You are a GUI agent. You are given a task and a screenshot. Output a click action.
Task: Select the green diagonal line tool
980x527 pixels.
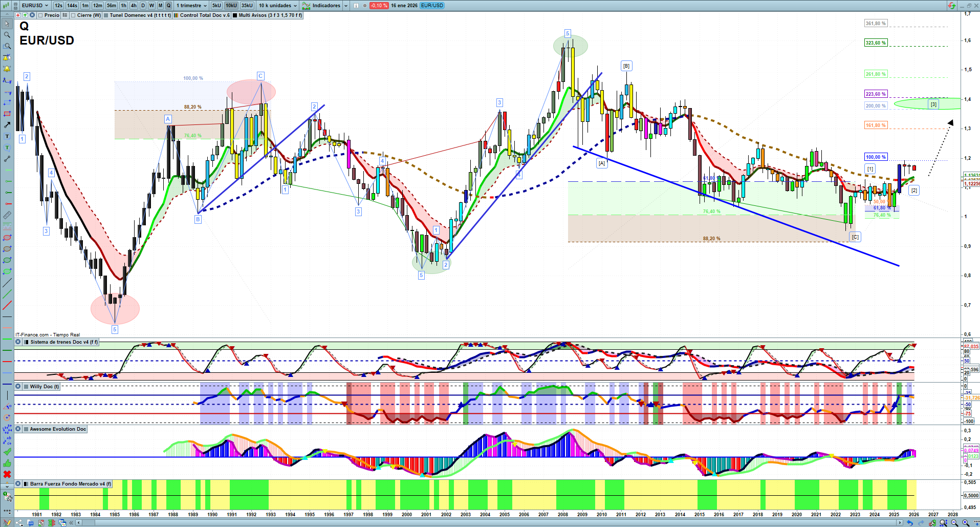pos(7,294)
